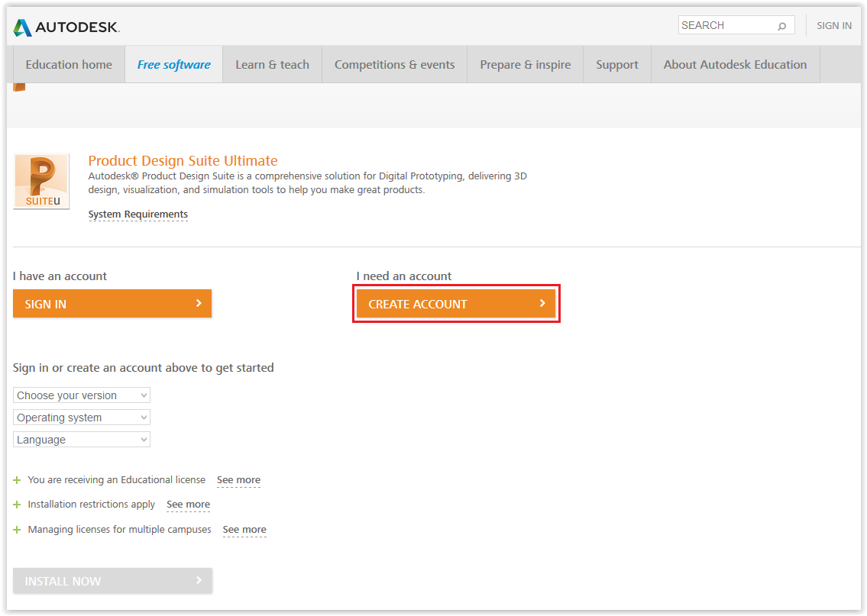Click 'You are receiving an Educational license' text
This screenshot has width=867, height=616.
click(x=117, y=479)
